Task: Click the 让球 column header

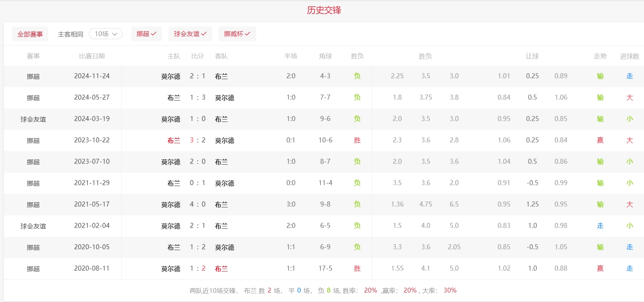Action: [x=532, y=56]
